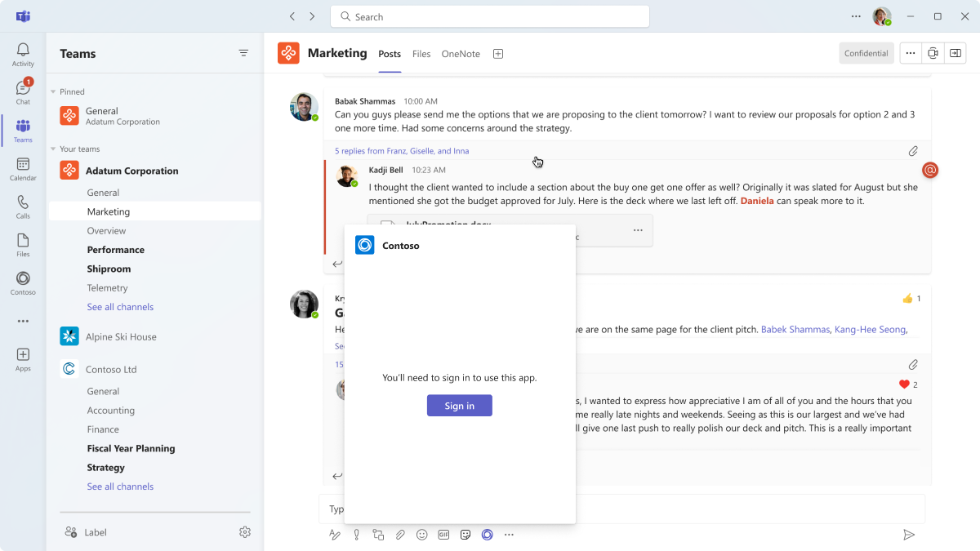Open the channel info pane icon

[955, 53]
